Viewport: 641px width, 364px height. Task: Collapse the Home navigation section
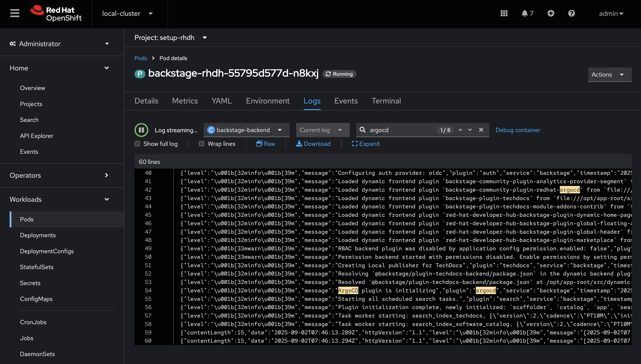pos(59,68)
